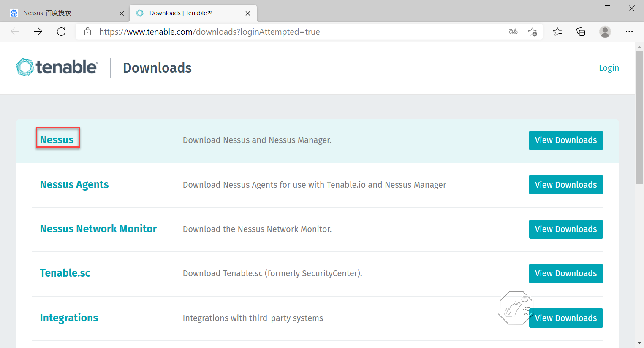Screen dimensions: 644x348
Task: Open the Collections icon
Action: [x=581, y=32]
